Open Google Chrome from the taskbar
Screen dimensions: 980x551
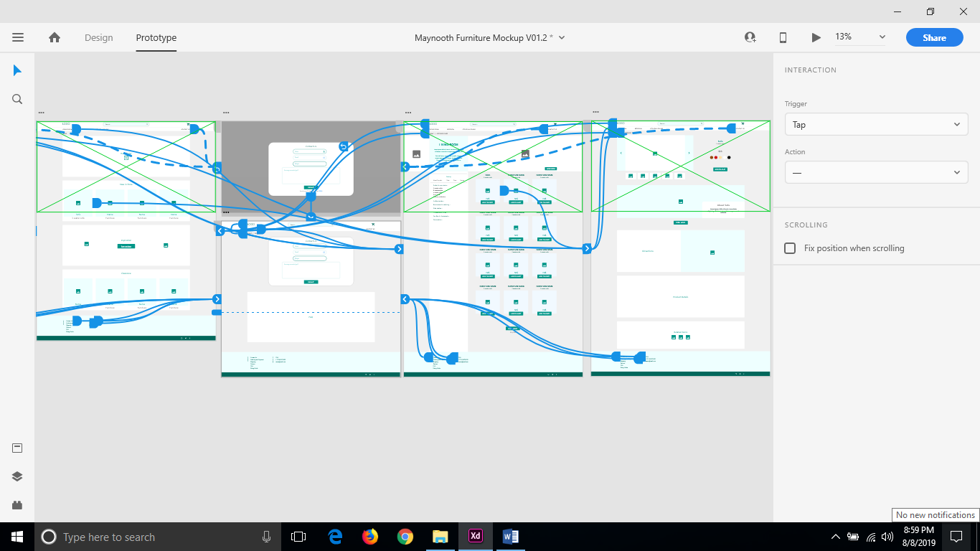[x=405, y=537]
